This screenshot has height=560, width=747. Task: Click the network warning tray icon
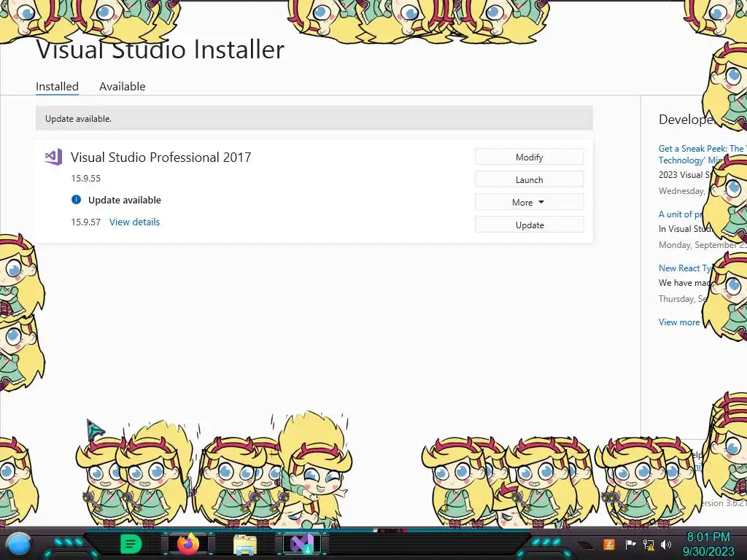[x=649, y=544]
